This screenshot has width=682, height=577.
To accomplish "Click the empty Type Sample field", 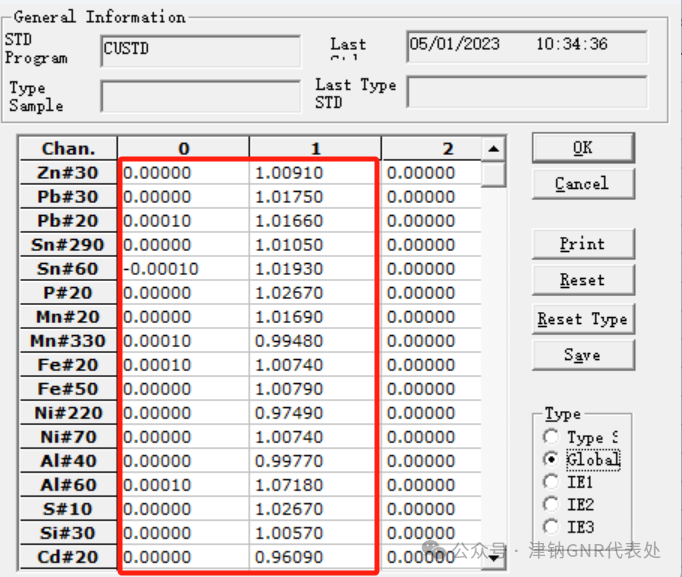I will [x=201, y=96].
